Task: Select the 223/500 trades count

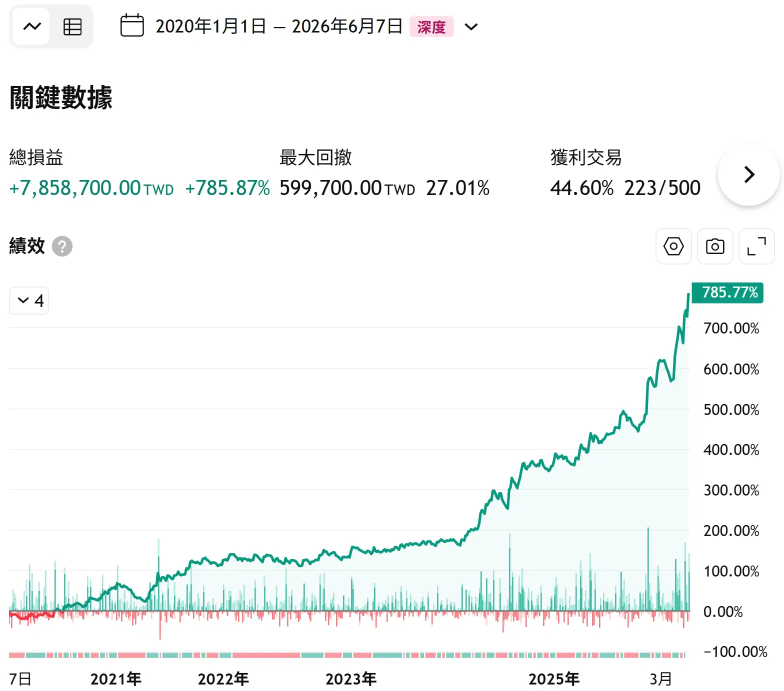Action: (662, 188)
